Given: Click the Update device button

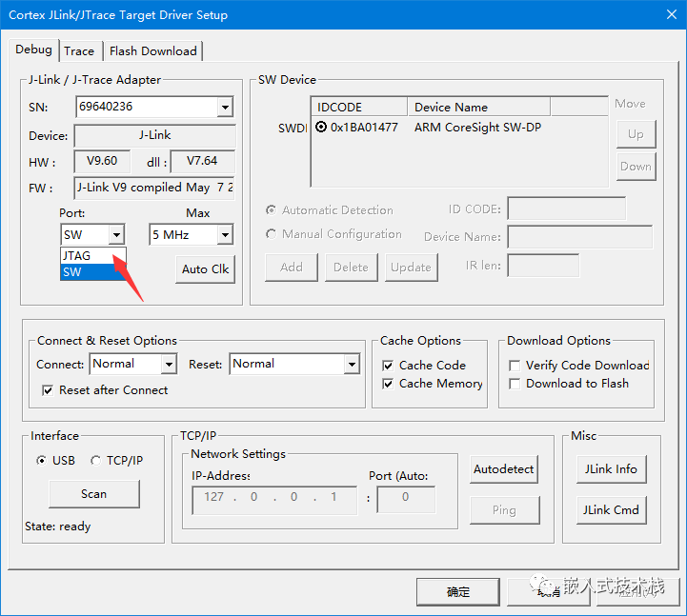Looking at the screenshot, I should pos(411,268).
